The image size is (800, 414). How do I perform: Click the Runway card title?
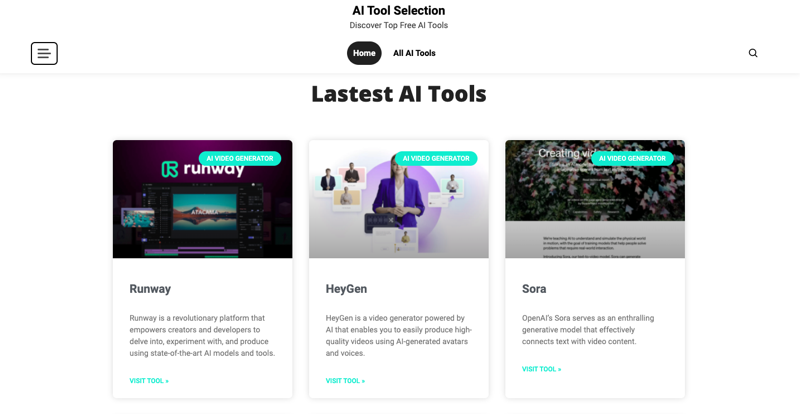click(150, 289)
